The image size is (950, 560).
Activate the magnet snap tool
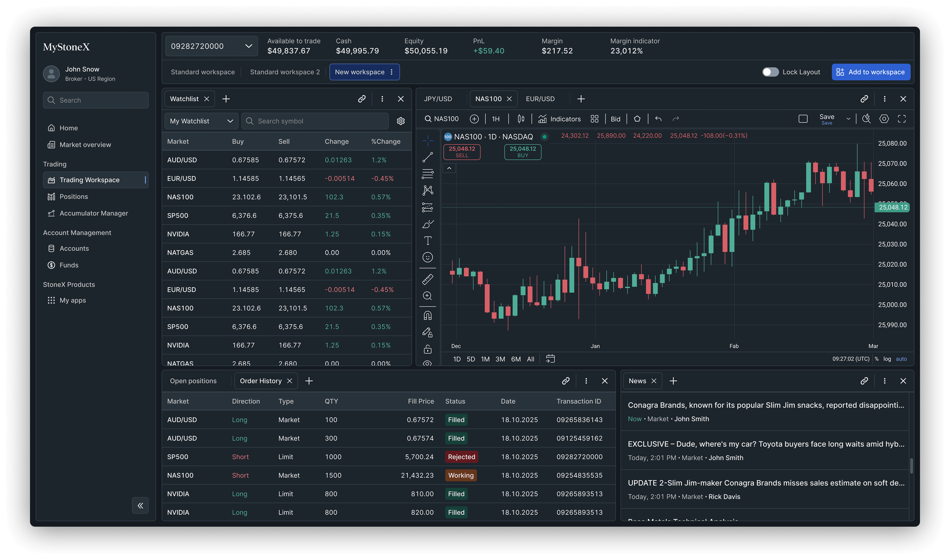[x=427, y=316]
